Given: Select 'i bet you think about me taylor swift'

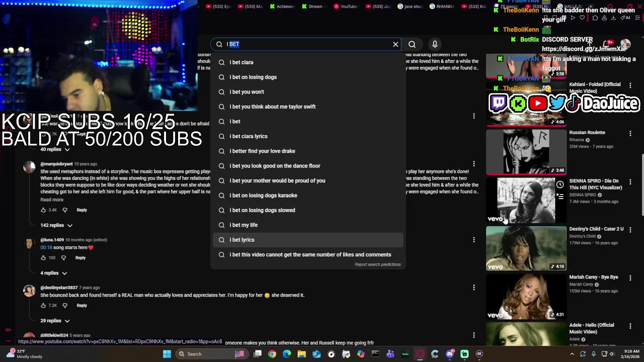Looking at the screenshot, I should click(x=308, y=107).
